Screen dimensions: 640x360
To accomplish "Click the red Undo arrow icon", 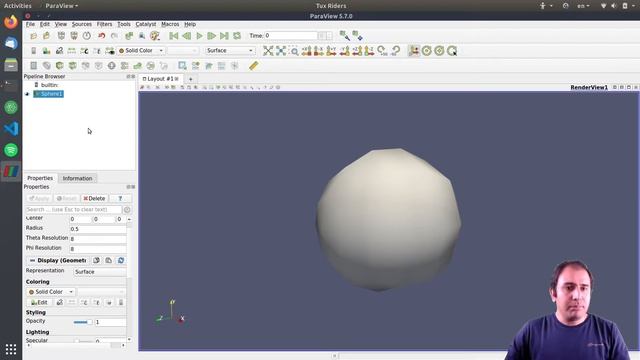I will pyautogui.click(x=101, y=36).
